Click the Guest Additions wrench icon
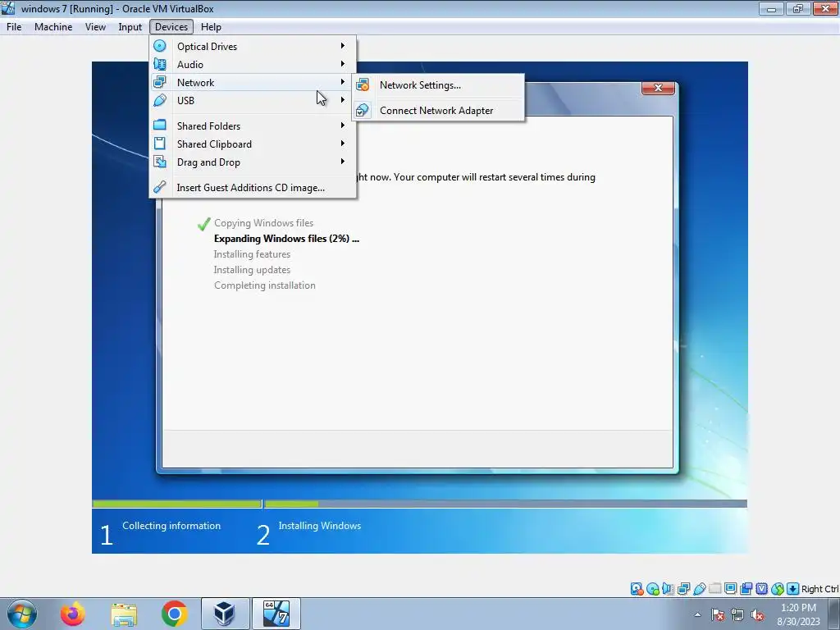Viewport: 840px width, 630px height. tap(160, 187)
